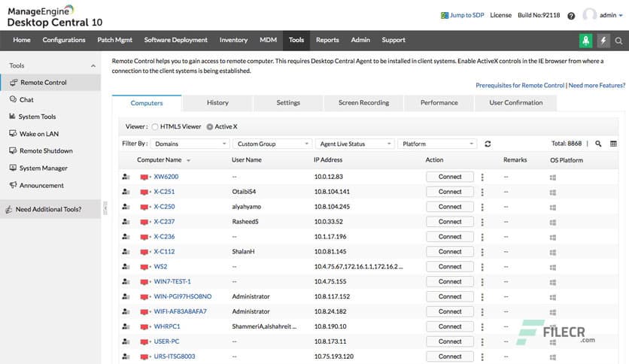This screenshot has height=364, width=629.
Task: Open the Performance tab
Action: (439, 102)
